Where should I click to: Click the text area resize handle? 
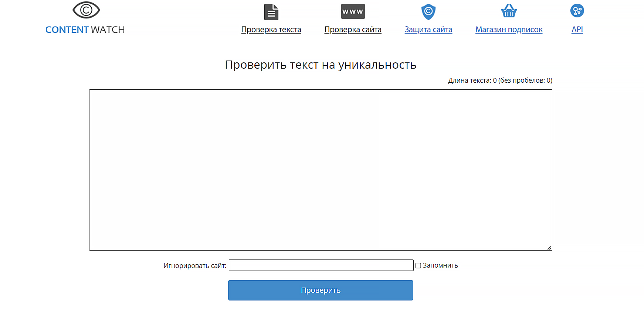549,248
